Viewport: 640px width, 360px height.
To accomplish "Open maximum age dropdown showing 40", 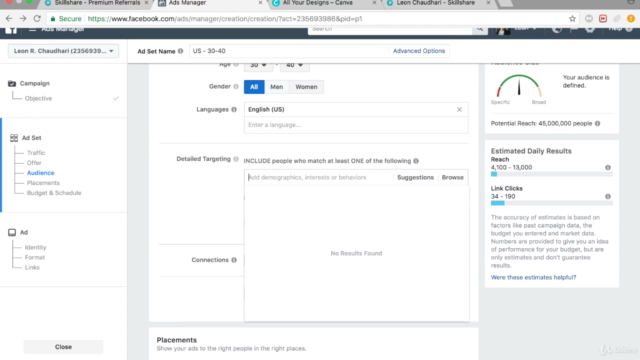I will click(x=294, y=66).
